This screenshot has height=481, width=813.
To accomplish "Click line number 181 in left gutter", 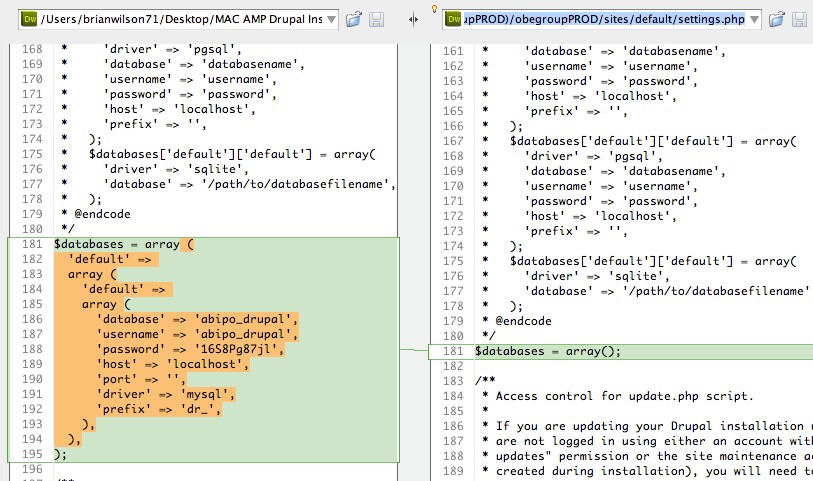I will [32, 244].
